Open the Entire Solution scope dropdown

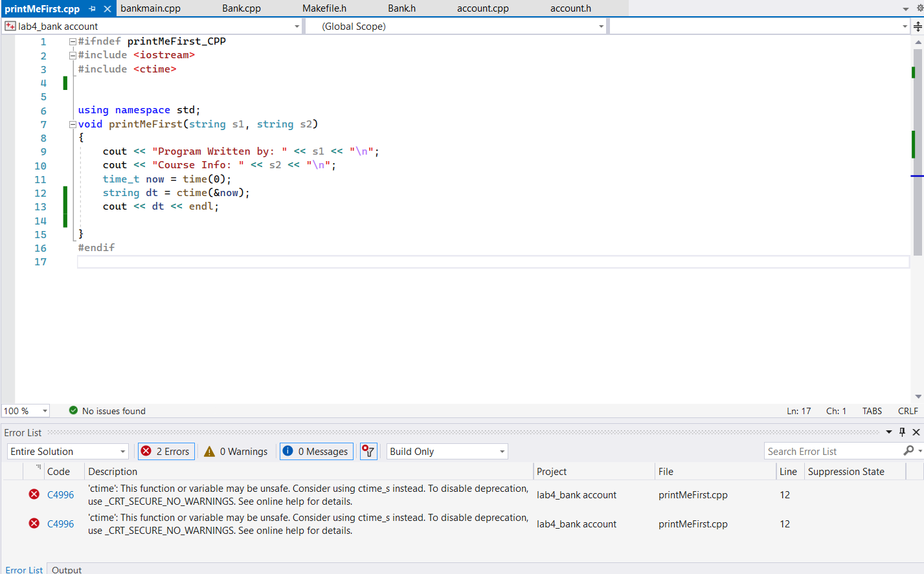coord(68,451)
